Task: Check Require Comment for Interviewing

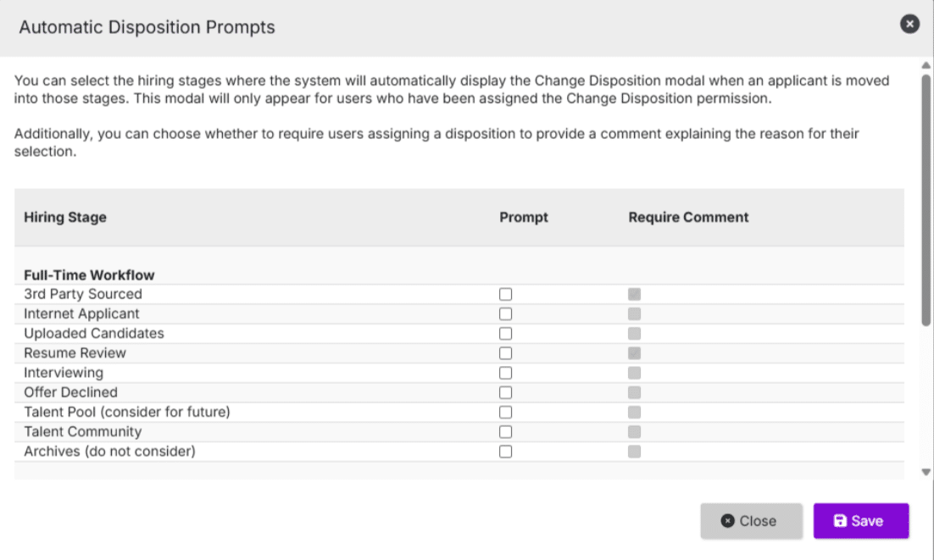Action: click(x=635, y=373)
